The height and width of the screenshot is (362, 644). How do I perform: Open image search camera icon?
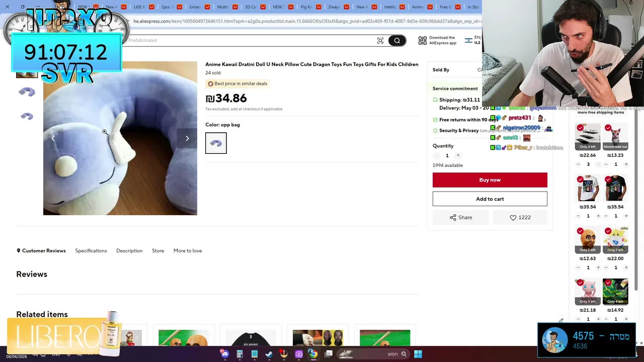[x=380, y=41]
